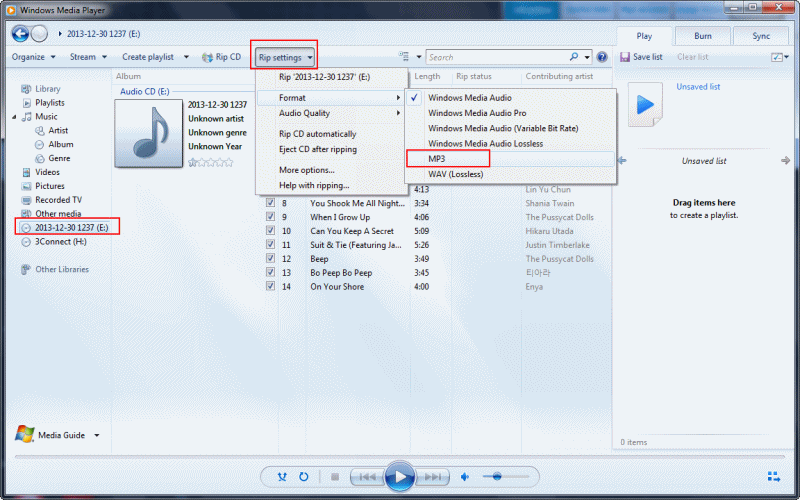Click the Previous track button
800x500 pixels.
pos(367,477)
